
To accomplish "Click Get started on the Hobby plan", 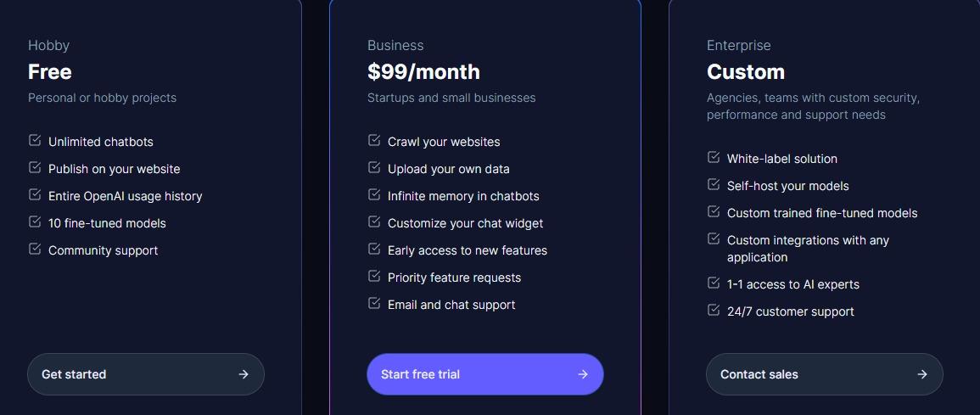I will click(146, 374).
